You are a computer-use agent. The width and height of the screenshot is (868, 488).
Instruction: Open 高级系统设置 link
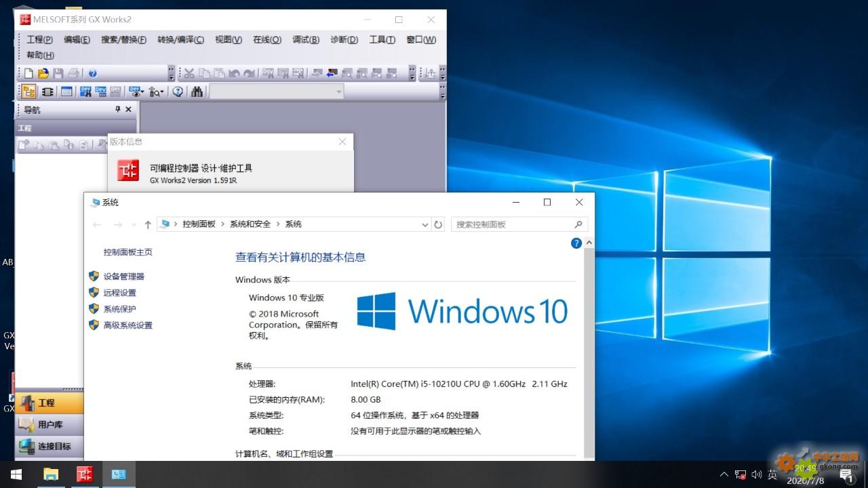coord(127,325)
